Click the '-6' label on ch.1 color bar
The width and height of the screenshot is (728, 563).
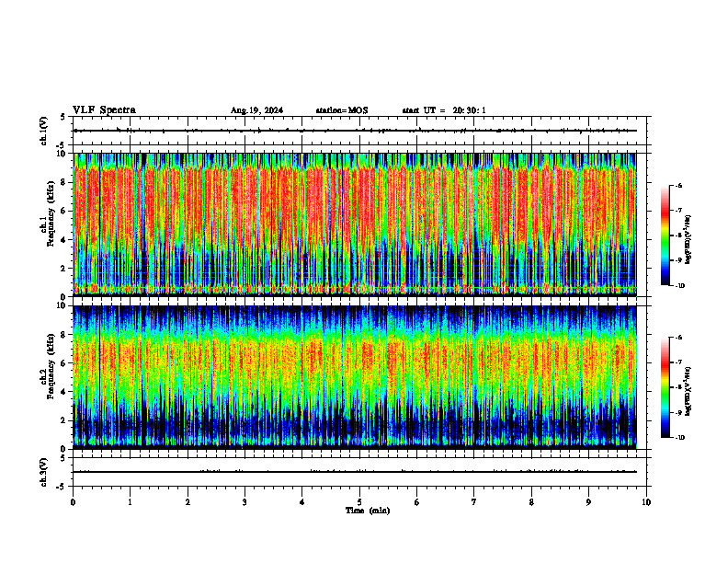[x=678, y=186]
